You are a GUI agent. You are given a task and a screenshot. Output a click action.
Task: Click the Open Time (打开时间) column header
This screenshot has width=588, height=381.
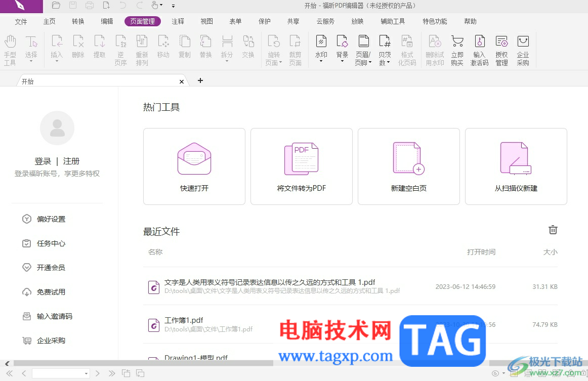481,252
